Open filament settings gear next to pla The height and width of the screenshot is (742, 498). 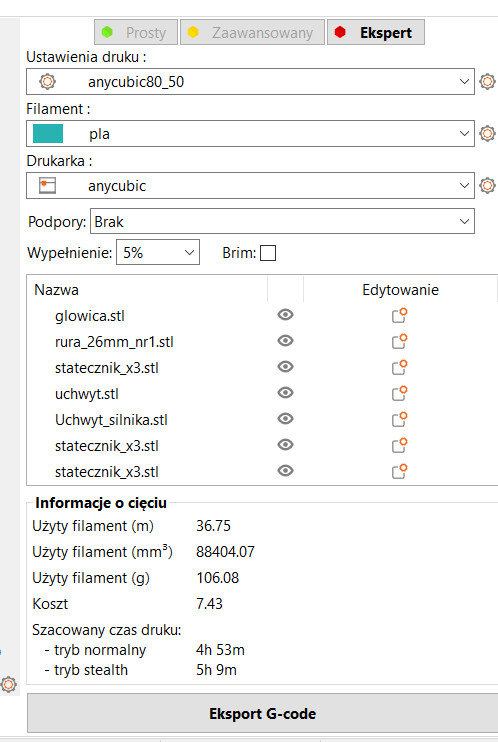point(487,133)
